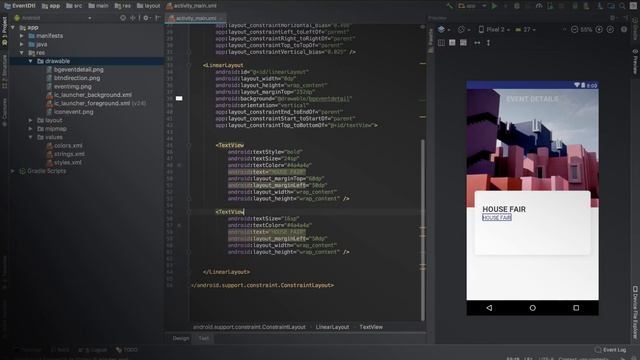Select strings.xml file
This screenshot has width=640, height=360.
coord(65,154)
